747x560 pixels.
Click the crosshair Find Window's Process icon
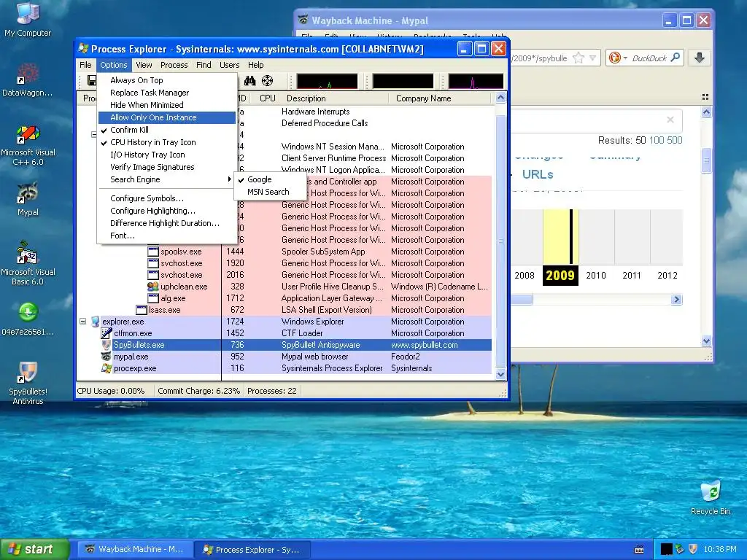[267, 81]
